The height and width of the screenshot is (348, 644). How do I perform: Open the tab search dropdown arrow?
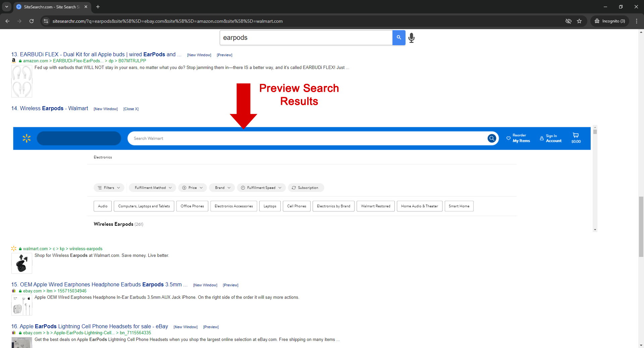pos(6,7)
